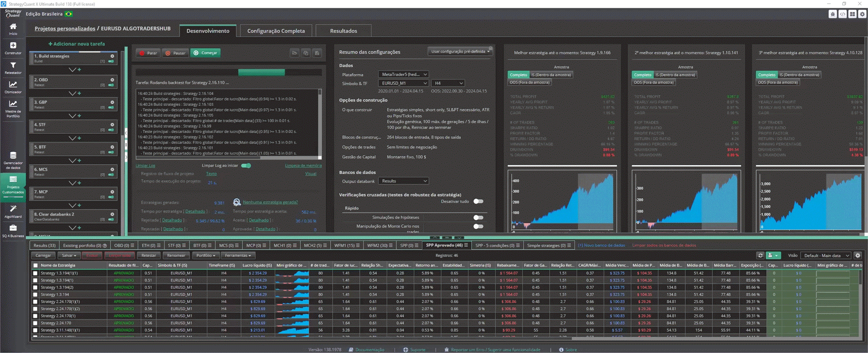868x353 pixels.
Task: Check the Strategy 1.3.194(1)(1) row checkbox
Action: pyautogui.click(x=35, y=273)
